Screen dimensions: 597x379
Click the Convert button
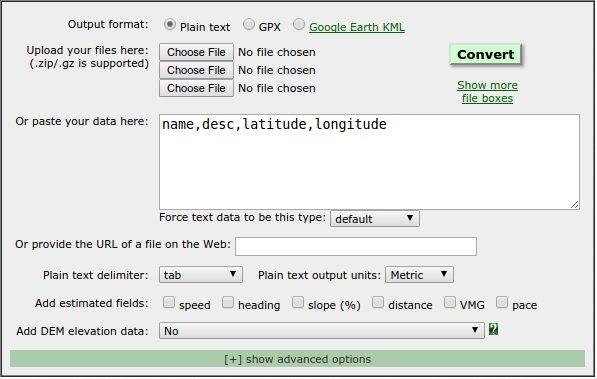[485, 54]
